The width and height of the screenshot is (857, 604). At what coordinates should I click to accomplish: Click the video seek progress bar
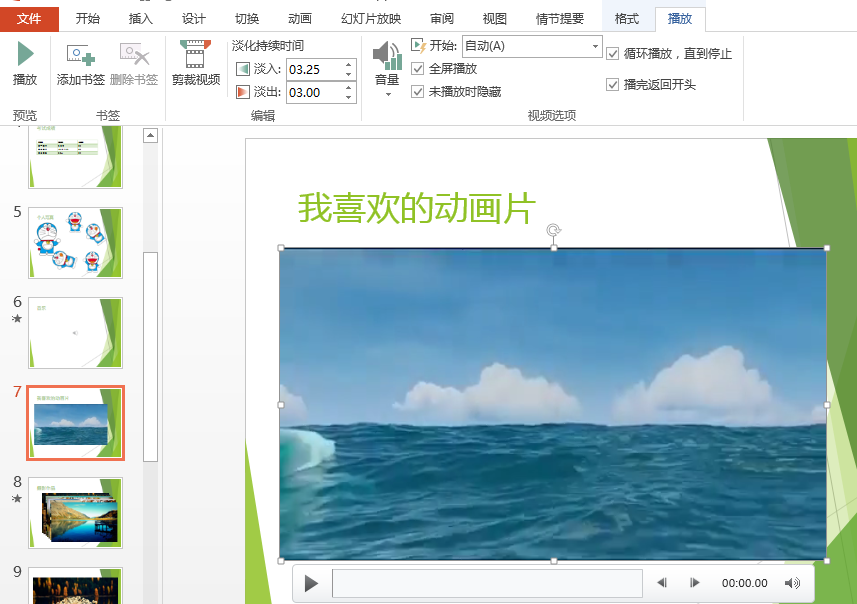[x=487, y=583]
